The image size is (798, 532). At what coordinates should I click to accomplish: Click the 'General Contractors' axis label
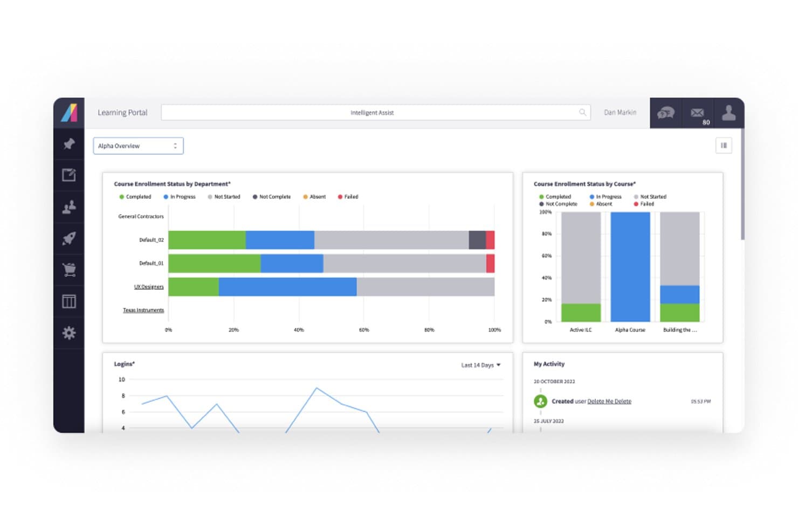[141, 216]
